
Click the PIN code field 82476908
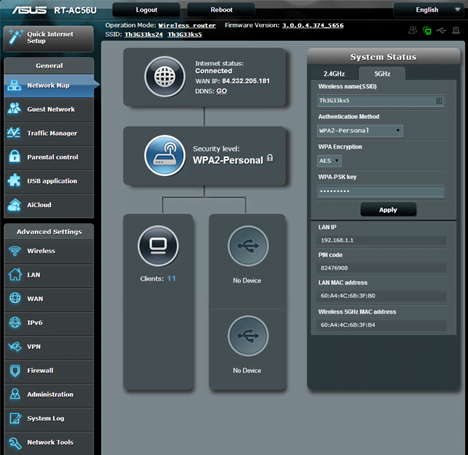point(381,268)
